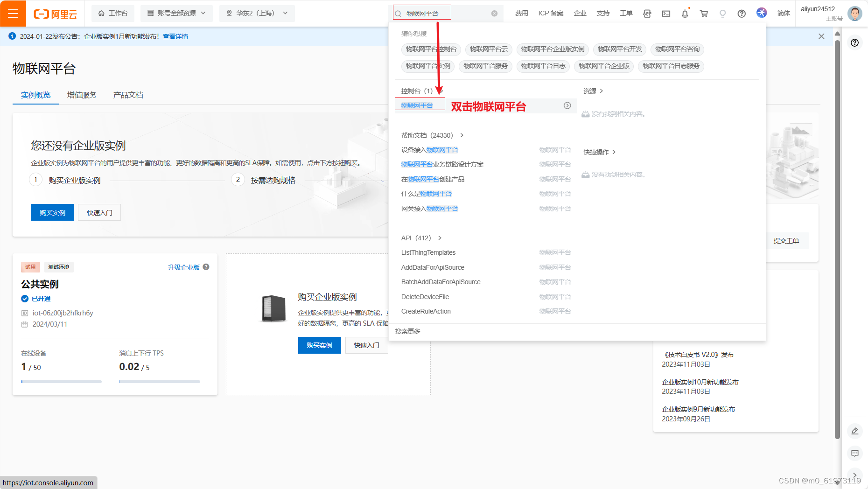Open the 公共实例 instance title

(40, 284)
